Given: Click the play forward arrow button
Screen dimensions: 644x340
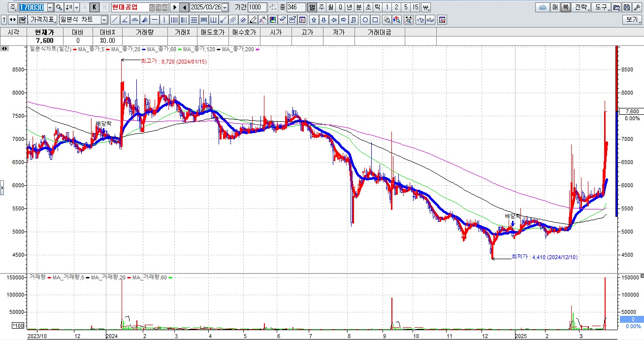Looking at the screenshot, I should coord(175,7).
